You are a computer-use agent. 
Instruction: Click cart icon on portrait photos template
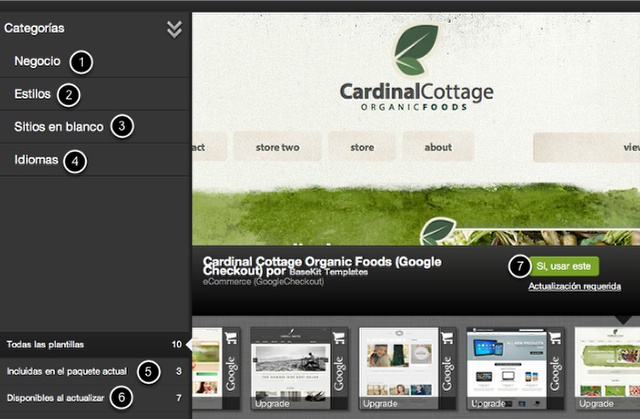[447, 337]
